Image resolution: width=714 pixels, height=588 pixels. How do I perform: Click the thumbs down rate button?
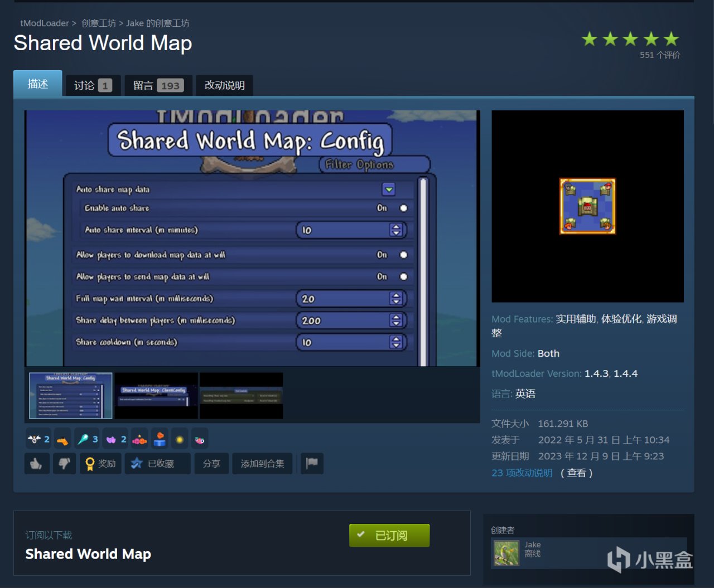coord(64,464)
